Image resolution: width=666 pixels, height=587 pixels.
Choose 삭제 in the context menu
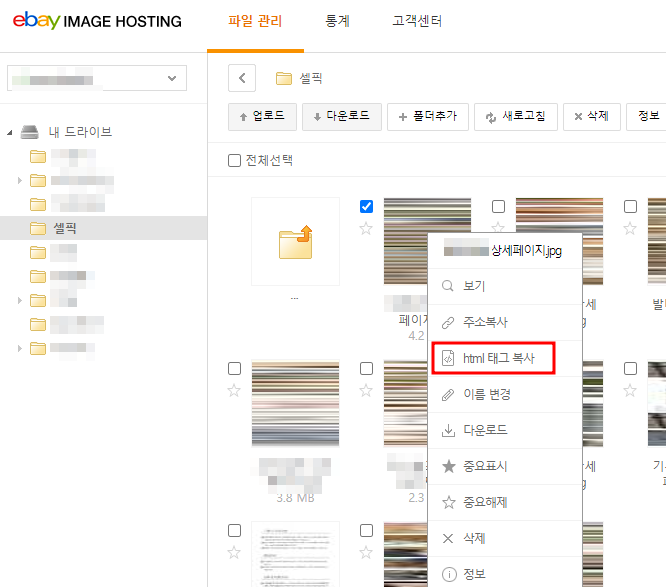505,539
